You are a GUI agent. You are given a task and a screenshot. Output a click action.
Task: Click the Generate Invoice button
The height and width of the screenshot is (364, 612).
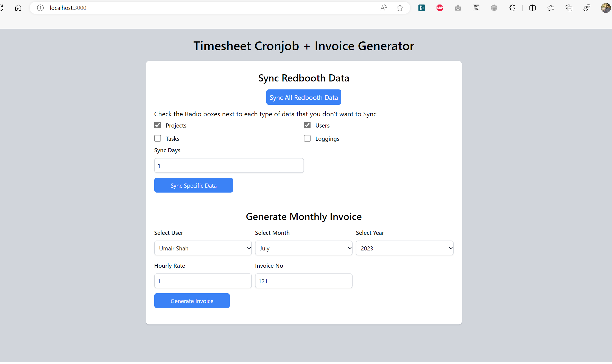pyautogui.click(x=192, y=301)
